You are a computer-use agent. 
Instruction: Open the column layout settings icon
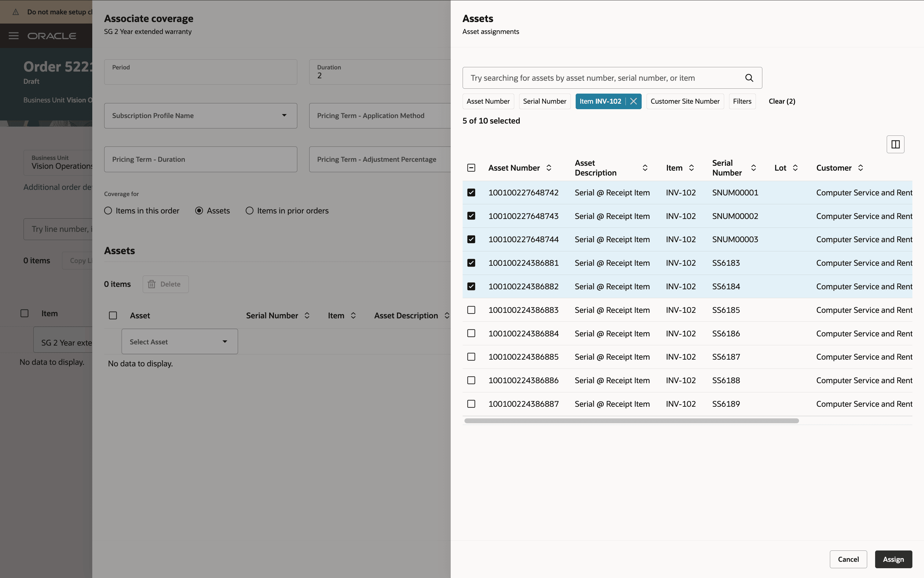tap(895, 144)
